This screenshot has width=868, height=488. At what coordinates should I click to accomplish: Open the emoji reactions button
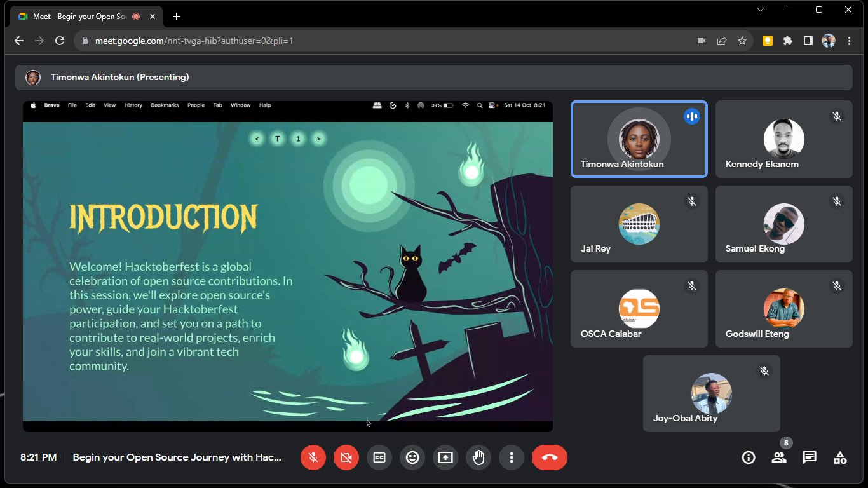(412, 457)
